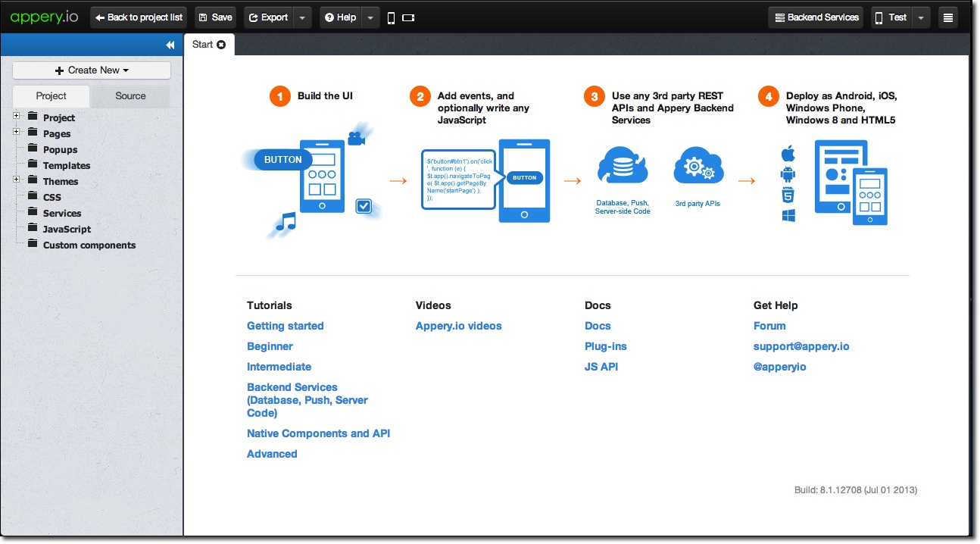Collapse the left sidebar panel
Image resolution: width=980 pixels, height=544 pixels.
point(170,45)
